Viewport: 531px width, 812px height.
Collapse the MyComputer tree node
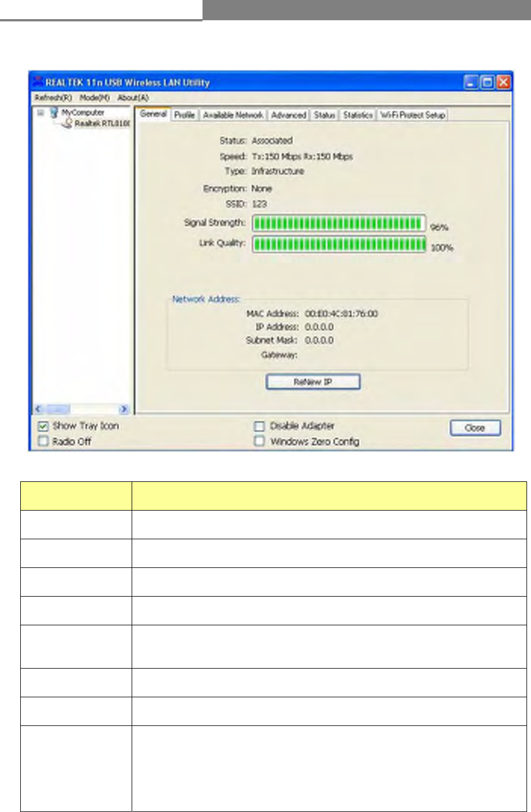(40, 112)
